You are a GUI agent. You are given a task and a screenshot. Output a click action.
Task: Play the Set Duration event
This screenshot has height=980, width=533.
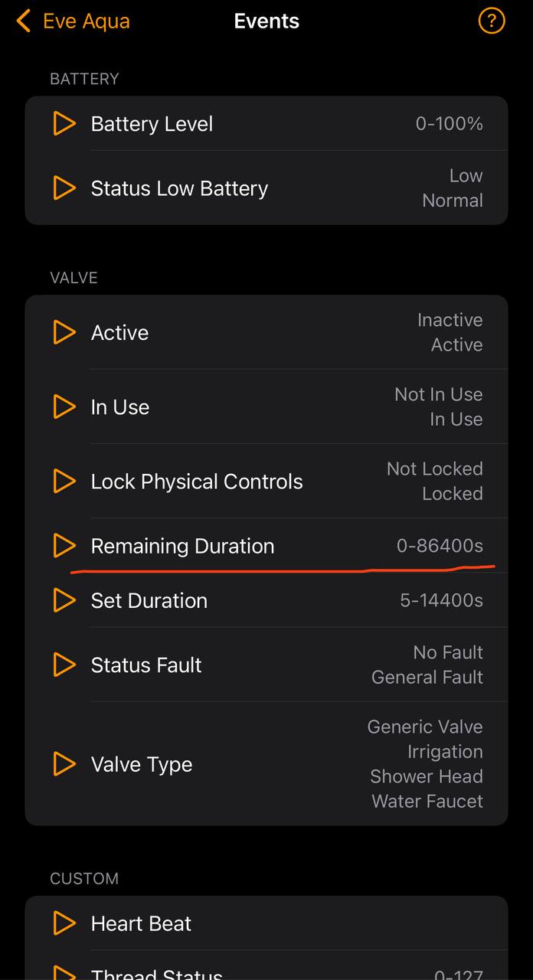coord(64,600)
